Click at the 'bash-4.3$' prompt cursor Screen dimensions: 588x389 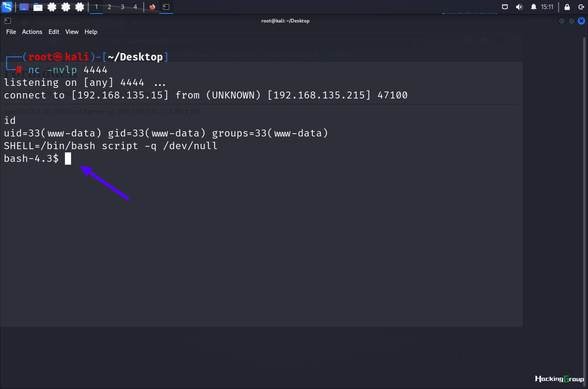point(68,159)
